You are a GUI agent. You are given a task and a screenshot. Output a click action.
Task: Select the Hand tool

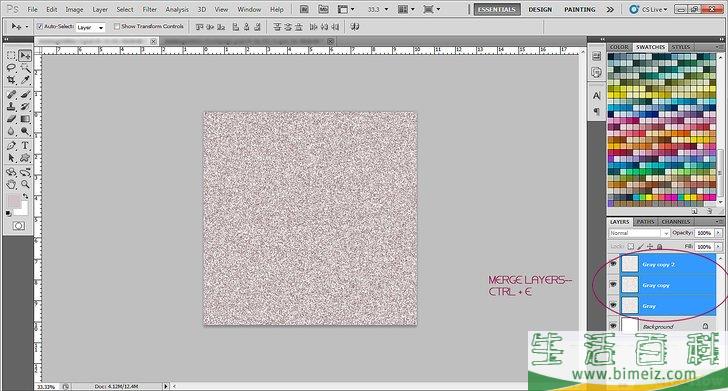(11, 184)
